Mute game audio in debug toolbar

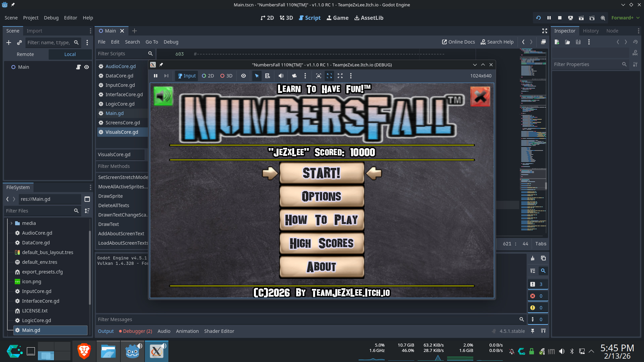coord(281,76)
